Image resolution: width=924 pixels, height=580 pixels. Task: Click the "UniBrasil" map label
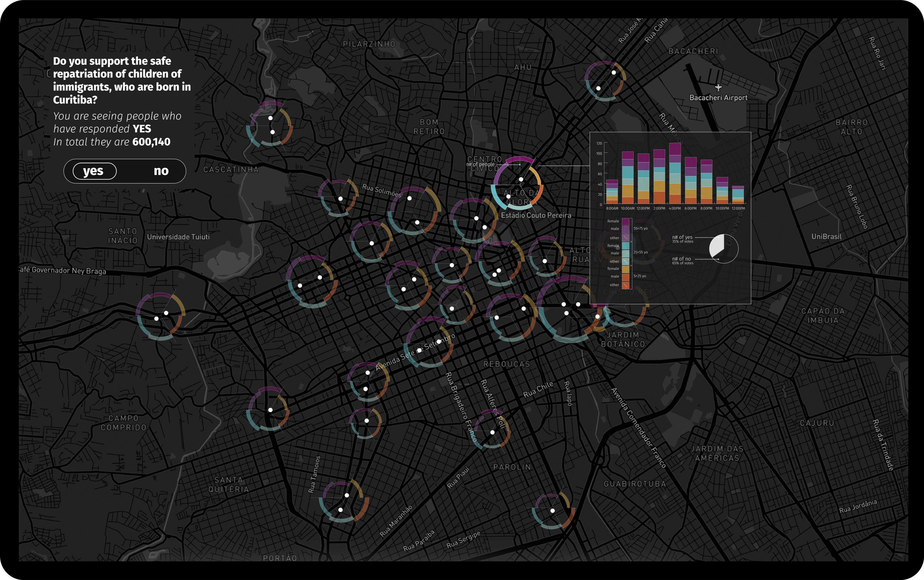[826, 237]
